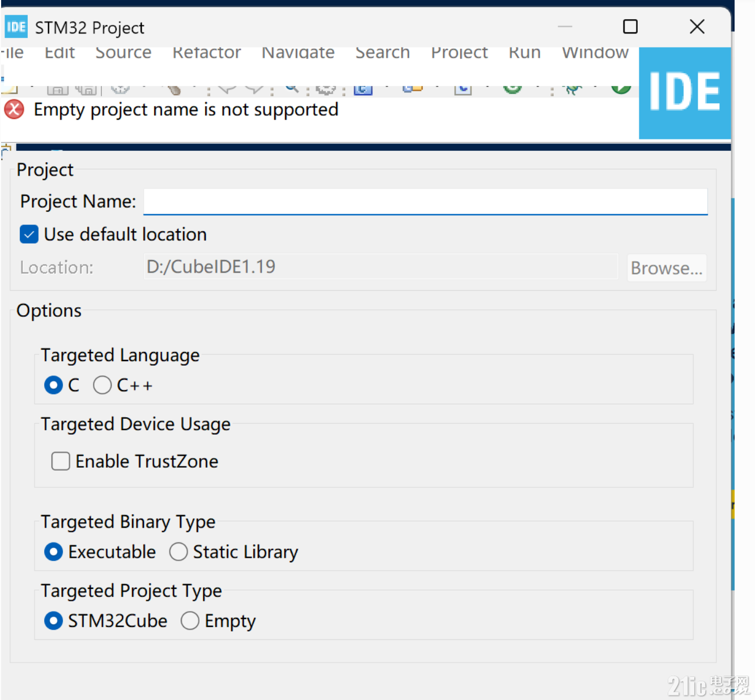Select C++ as targeted language

[x=102, y=385]
